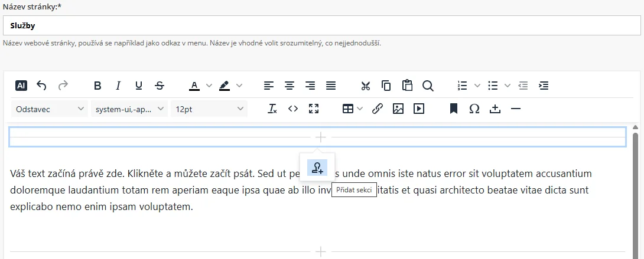
Task: Click the Find and Replace magnifier icon
Action: tap(428, 86)
